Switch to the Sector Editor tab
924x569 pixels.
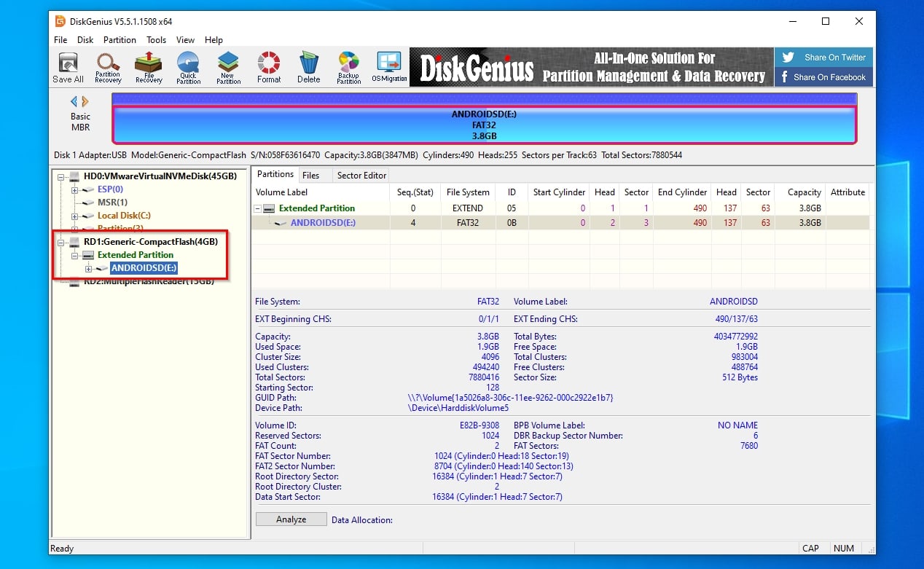[x=361, y=175]
